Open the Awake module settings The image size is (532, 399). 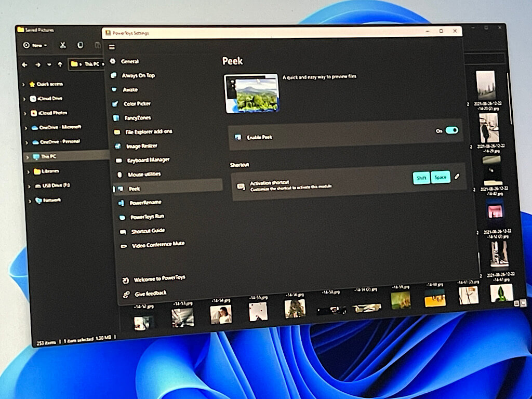(x=130, y=89)
